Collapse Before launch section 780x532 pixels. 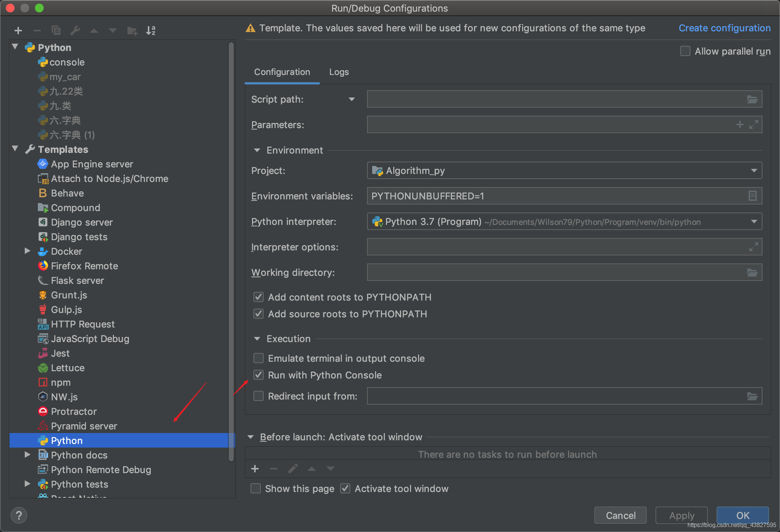(x=251, y=437)
